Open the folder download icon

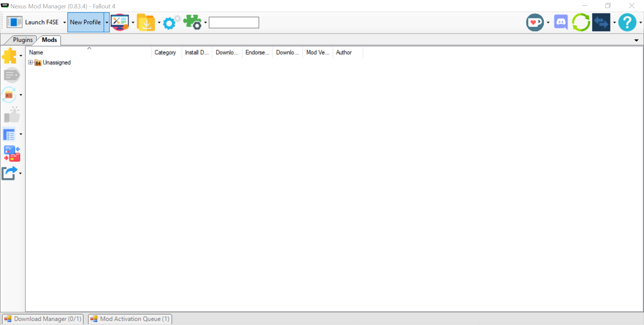146,22
